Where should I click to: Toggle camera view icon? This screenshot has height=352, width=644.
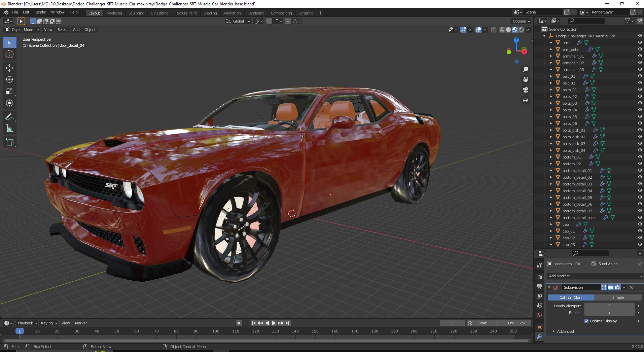click(x=525, y=90)
